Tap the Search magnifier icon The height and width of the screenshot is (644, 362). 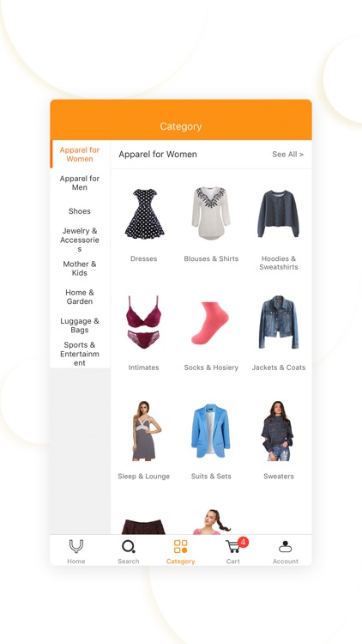tap(129, 547)
